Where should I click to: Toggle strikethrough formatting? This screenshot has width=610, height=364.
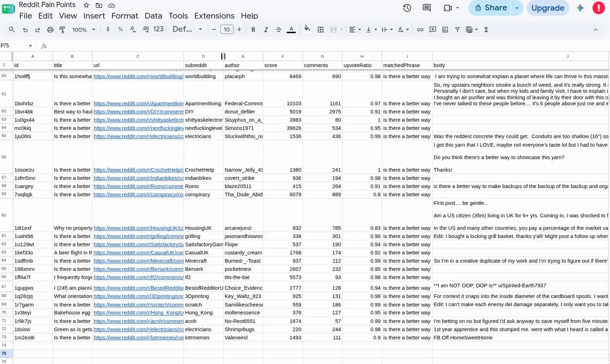[278, 30]
